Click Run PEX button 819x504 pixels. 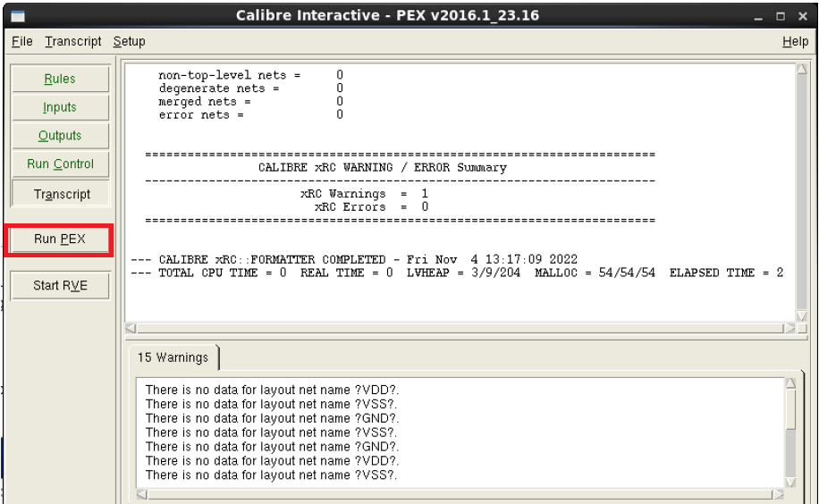pos(60,239)
